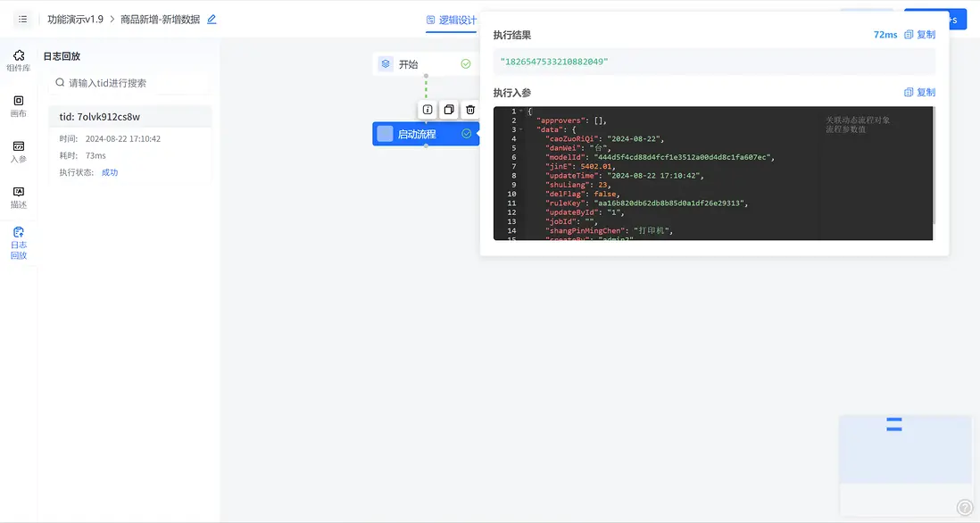This screenshot has height=523, width=980.
Task: Copy the 执行入参 input parameters
Action: click(x=920, y=92)
